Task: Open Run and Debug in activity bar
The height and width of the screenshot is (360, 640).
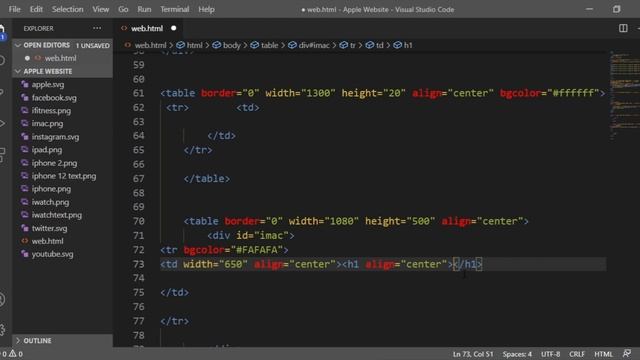Action: tap(2, 123)
